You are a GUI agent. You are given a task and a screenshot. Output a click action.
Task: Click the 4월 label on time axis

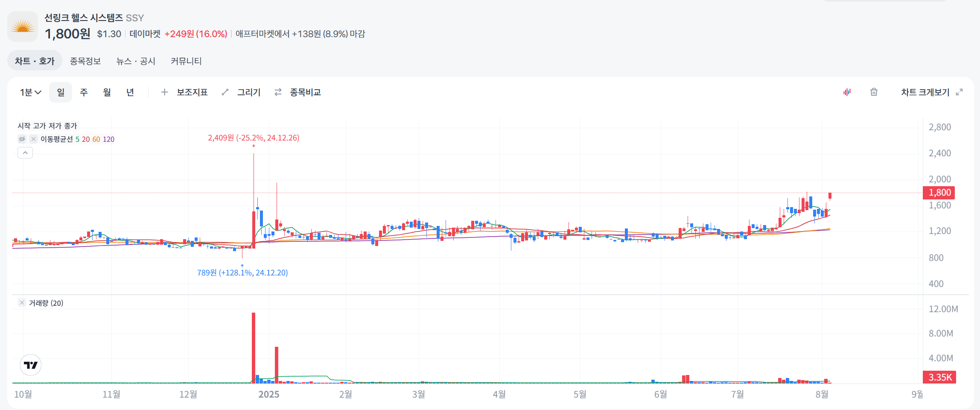pos(499,394)
